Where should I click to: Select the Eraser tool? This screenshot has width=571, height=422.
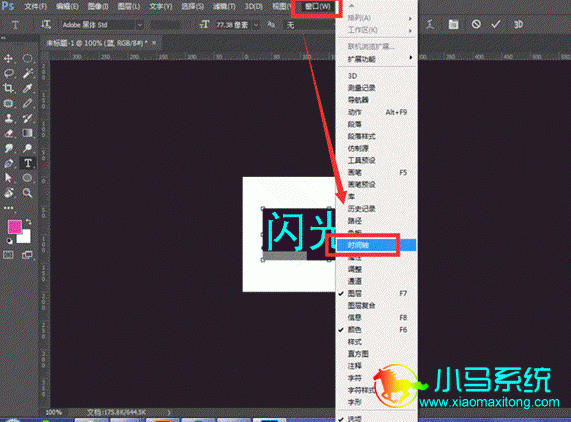point(9,133)
